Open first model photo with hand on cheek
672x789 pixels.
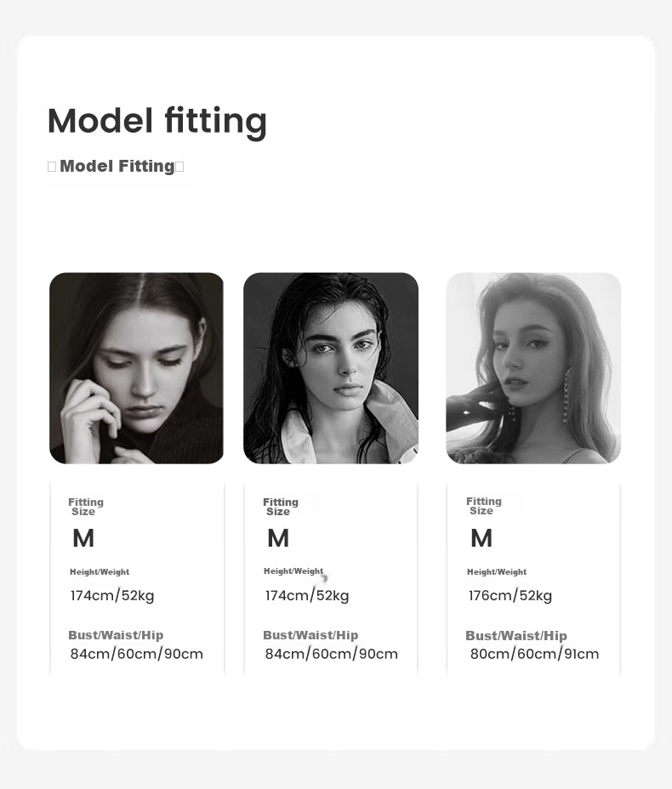pos(136,368)
